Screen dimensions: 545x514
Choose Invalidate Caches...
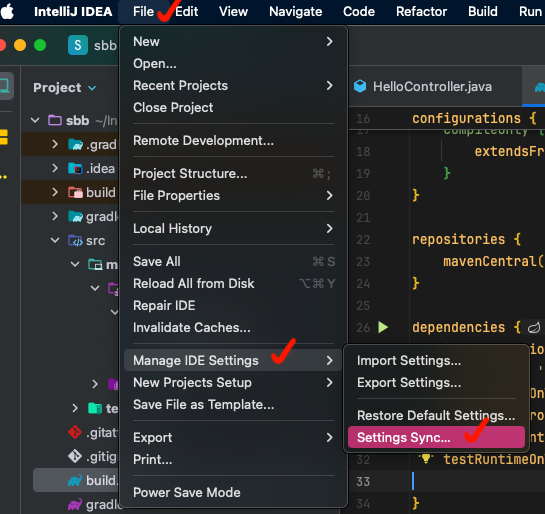point(233,327)
